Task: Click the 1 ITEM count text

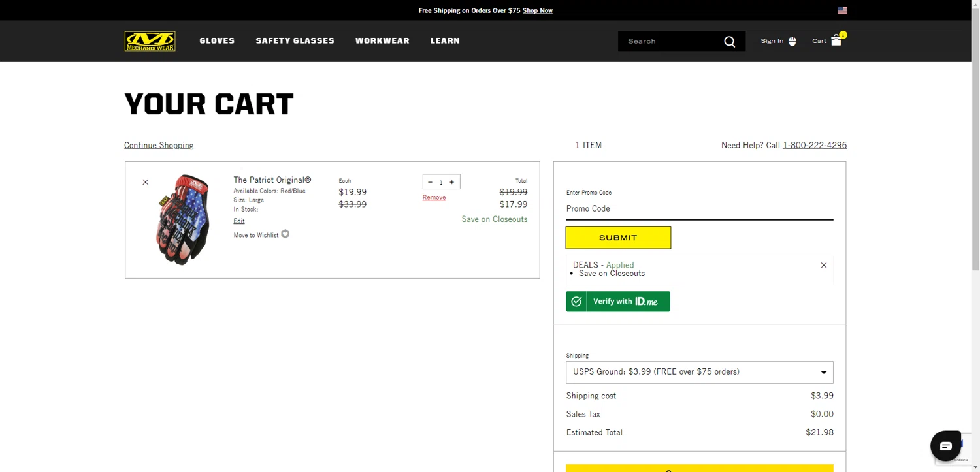Action: 589,145
